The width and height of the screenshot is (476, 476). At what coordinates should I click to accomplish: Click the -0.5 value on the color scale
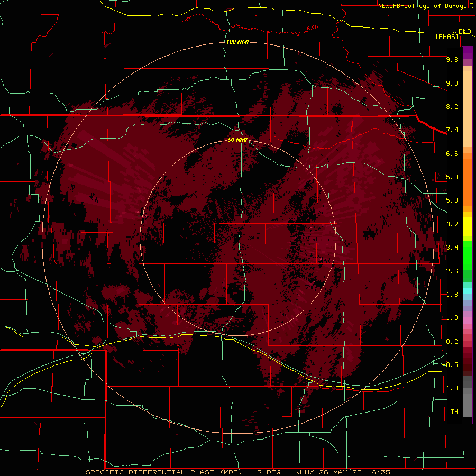[x=450, y=365]
